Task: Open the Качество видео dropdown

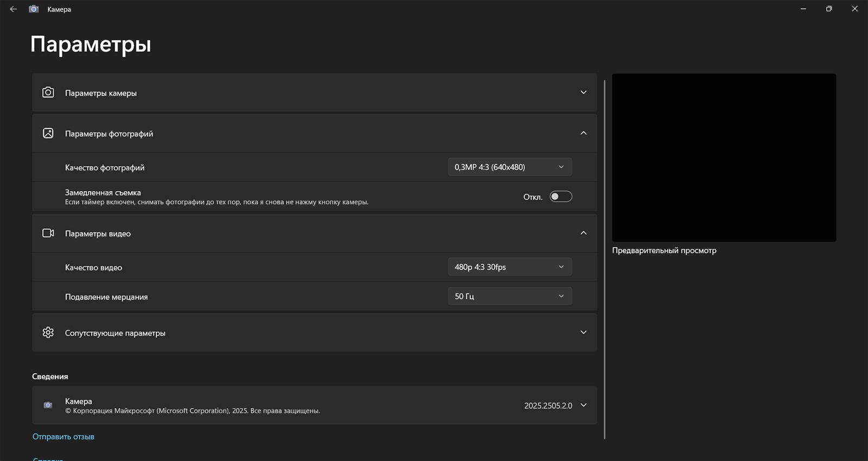Action: [509, 267]
